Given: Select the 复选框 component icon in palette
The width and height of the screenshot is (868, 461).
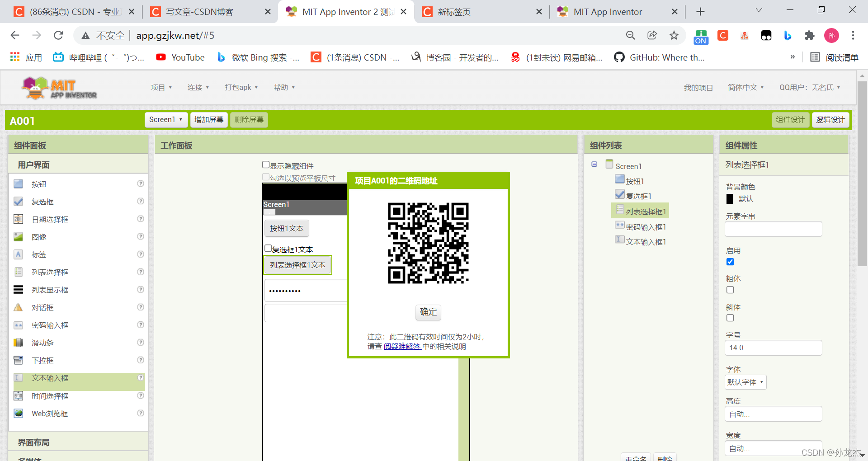Looking at the screenshot, I should point(18,202).
